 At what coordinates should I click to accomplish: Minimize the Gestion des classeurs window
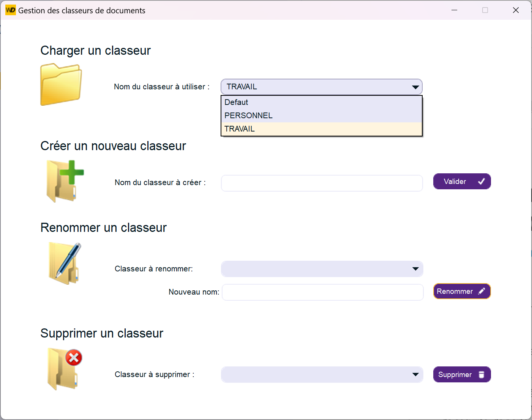coord(454,10)
